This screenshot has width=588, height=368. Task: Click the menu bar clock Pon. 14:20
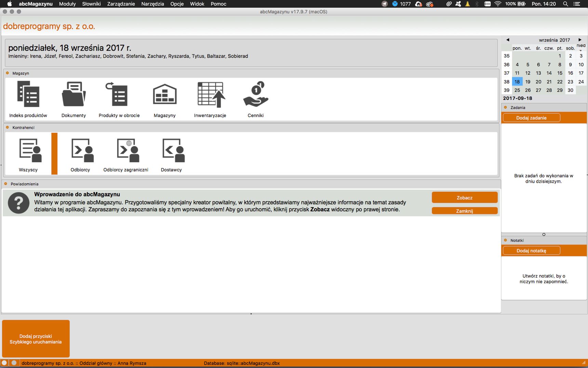544,4
